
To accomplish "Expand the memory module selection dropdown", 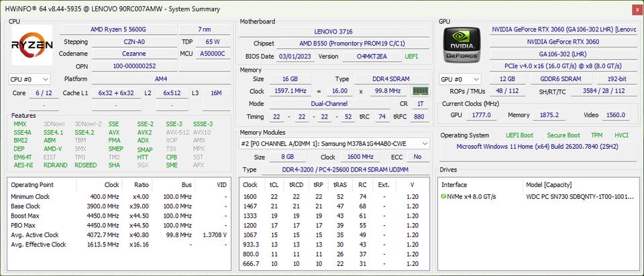I will tap(425, 143).
